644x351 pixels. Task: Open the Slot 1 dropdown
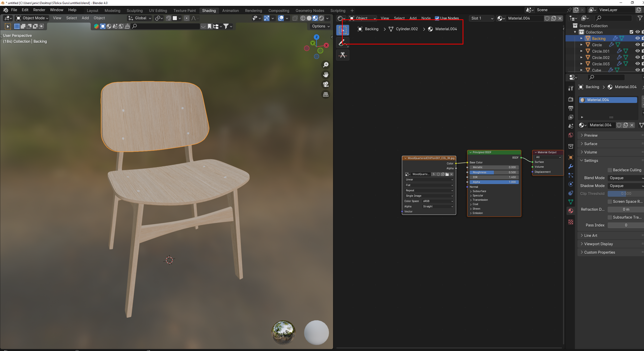(x=482, y=18)
